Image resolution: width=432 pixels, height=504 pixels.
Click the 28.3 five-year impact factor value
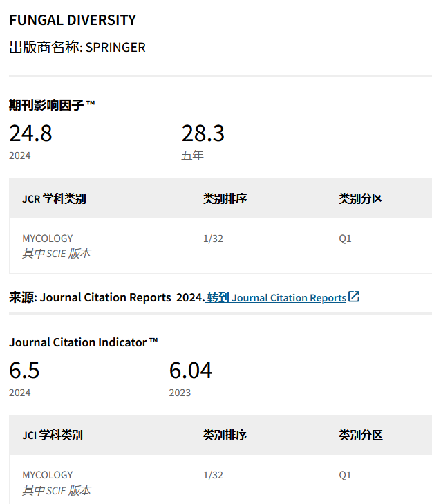click(x=203, y=133)
